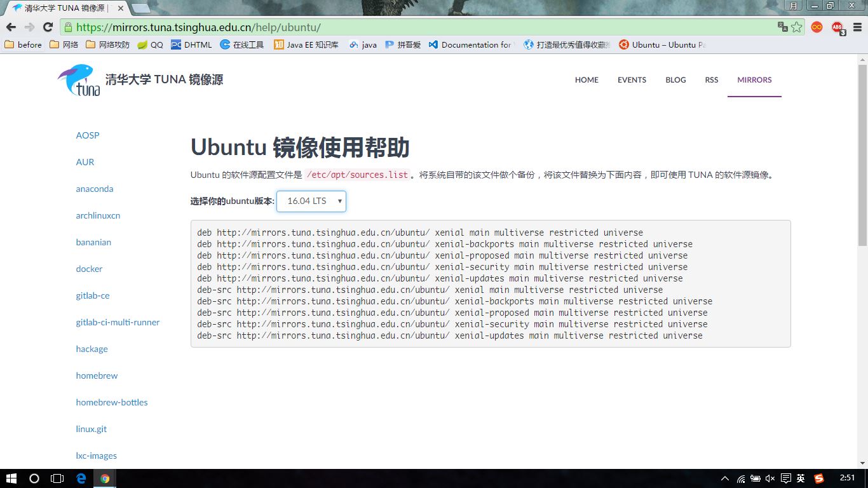Open the taskbar clock showing 2:51
This screenshot has height=488, width=868.
pyautogui.click(x=848, y=478)
